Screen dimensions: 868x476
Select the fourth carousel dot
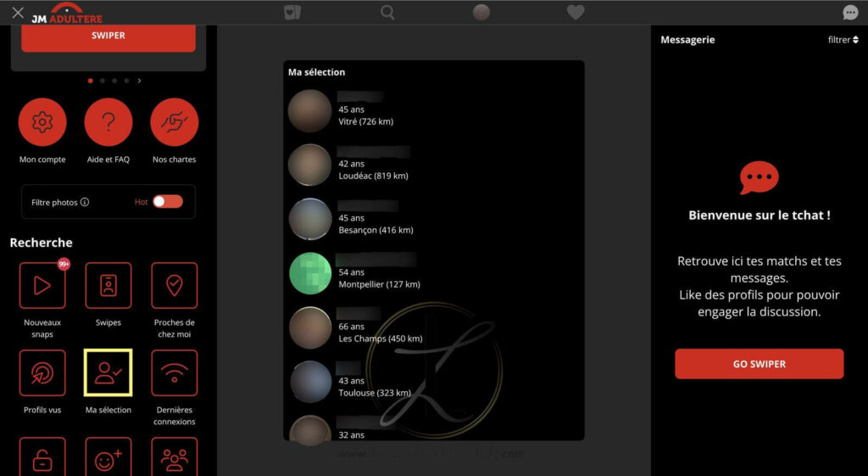[127, 81]
